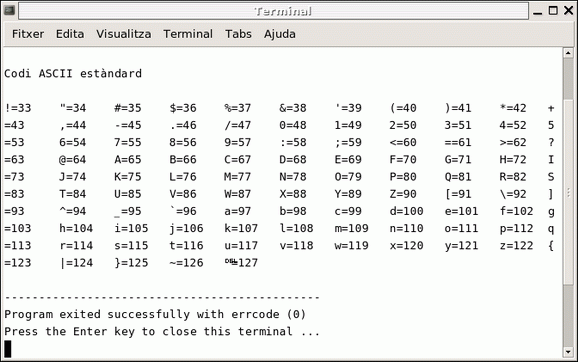Close the Terminal window

[x=569, y=11]
